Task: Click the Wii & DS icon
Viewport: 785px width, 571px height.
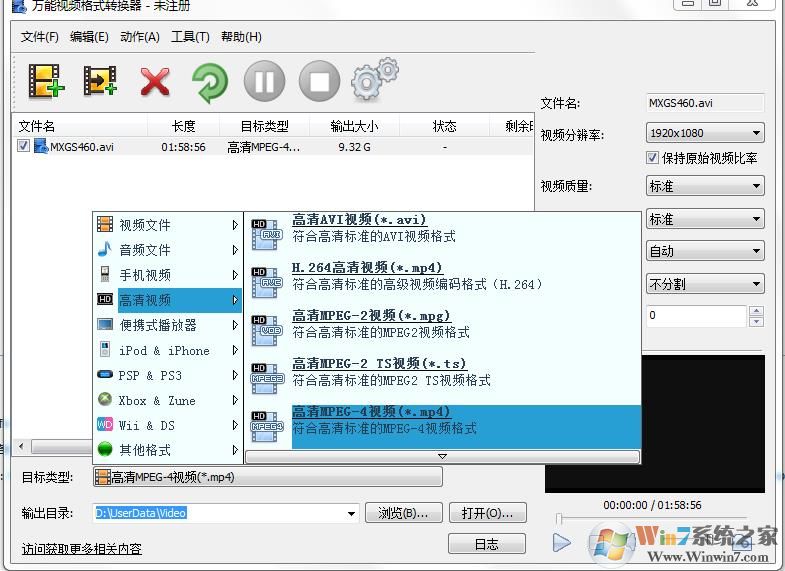Action: pyautogui.click(x=105, y=424)
